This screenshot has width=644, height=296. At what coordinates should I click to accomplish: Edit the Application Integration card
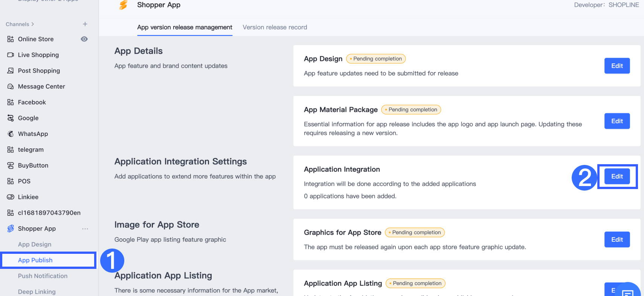617,177
